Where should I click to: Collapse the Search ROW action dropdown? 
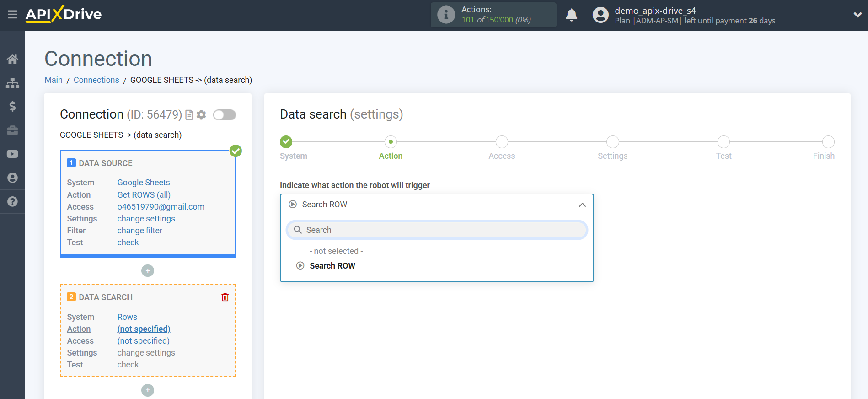(x=582, y=205)
